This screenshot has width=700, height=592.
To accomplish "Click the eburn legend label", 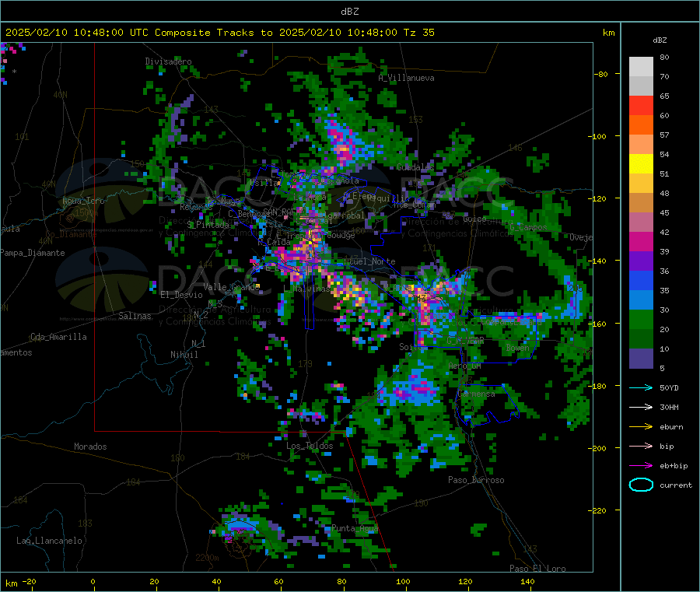I will point(671,427).
